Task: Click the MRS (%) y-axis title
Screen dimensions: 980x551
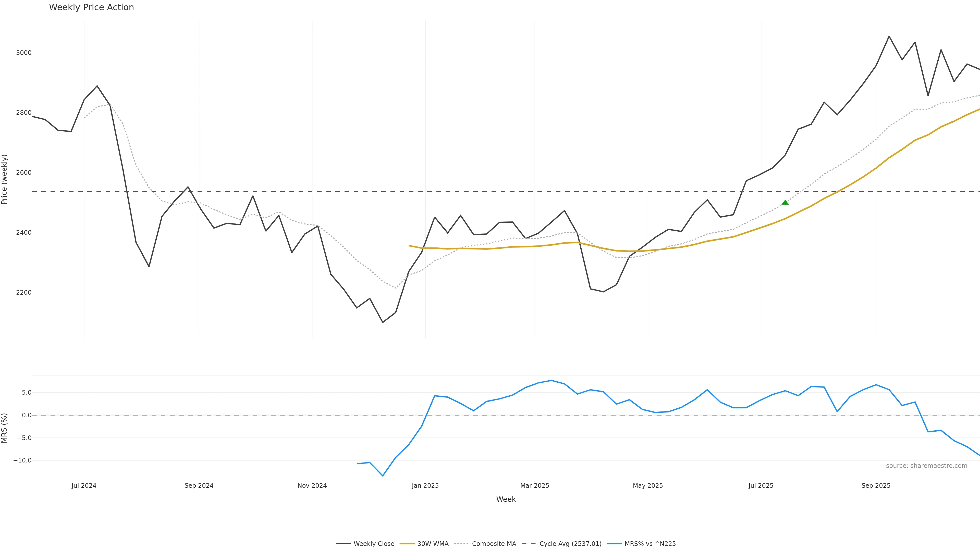Action: pyautogui.click(x=5, y=428)
